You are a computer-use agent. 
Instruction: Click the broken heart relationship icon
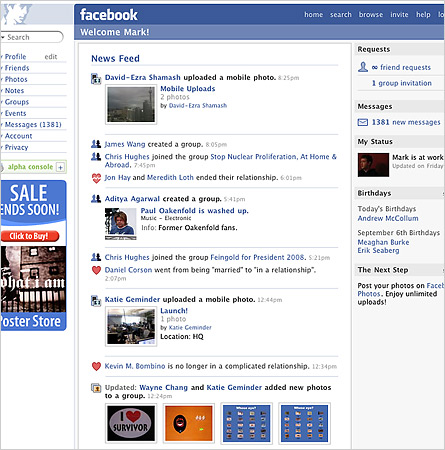tap(96, 178)
